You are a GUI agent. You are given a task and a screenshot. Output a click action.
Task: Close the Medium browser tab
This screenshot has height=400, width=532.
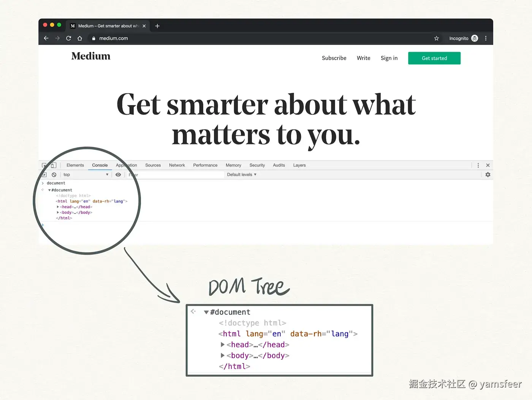click(x=144, y=26)
